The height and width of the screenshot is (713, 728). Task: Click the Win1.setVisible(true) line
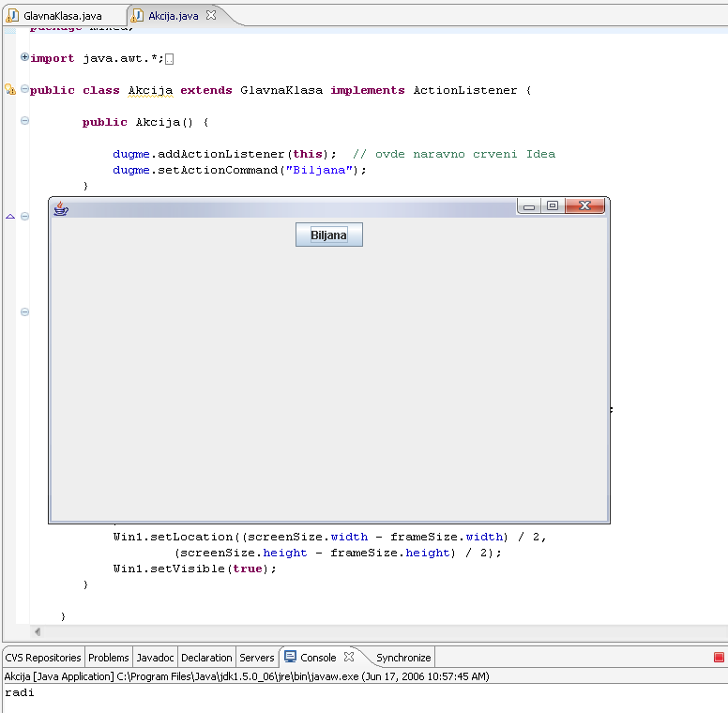tap(194, 569)
